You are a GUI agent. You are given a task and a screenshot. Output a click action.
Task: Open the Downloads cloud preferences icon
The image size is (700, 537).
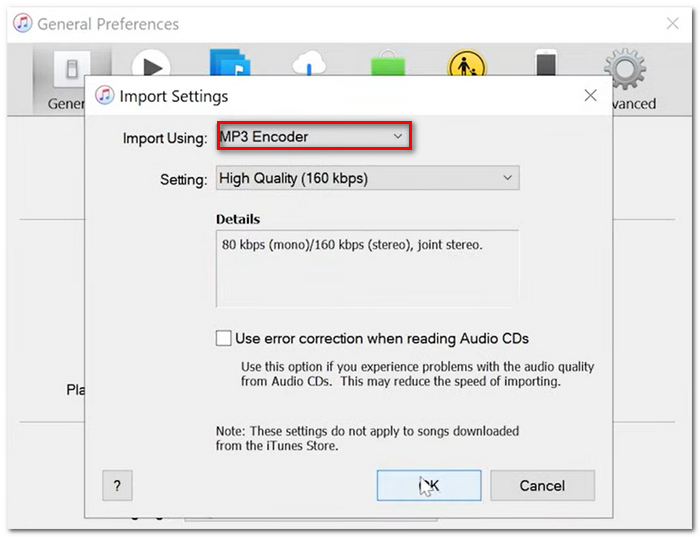[x=309, y=63]
